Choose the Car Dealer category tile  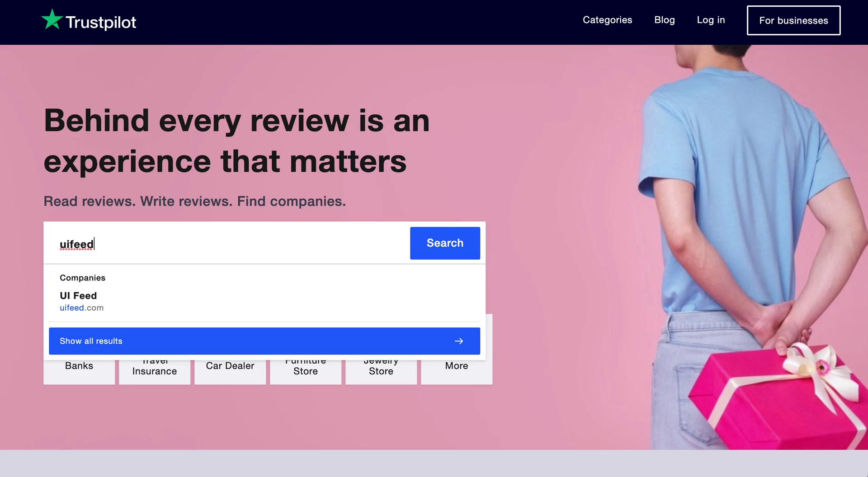[230, 372]
